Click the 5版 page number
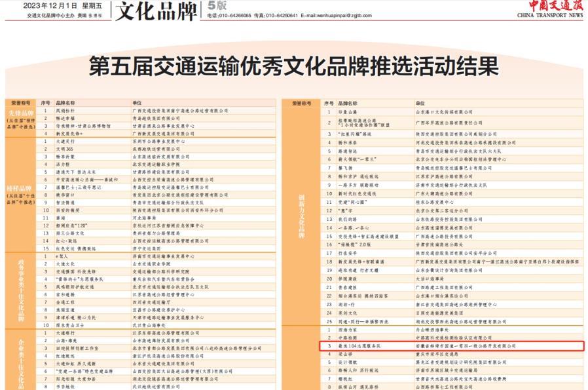The height and width of the screenshot is (390, 588). pyautogui.click(x=217, y=6)
